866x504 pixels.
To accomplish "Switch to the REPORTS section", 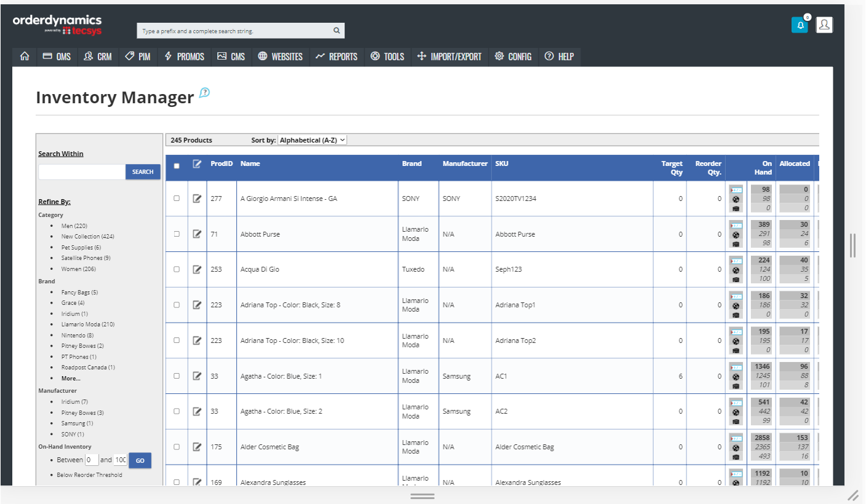I will pos(336,56).
